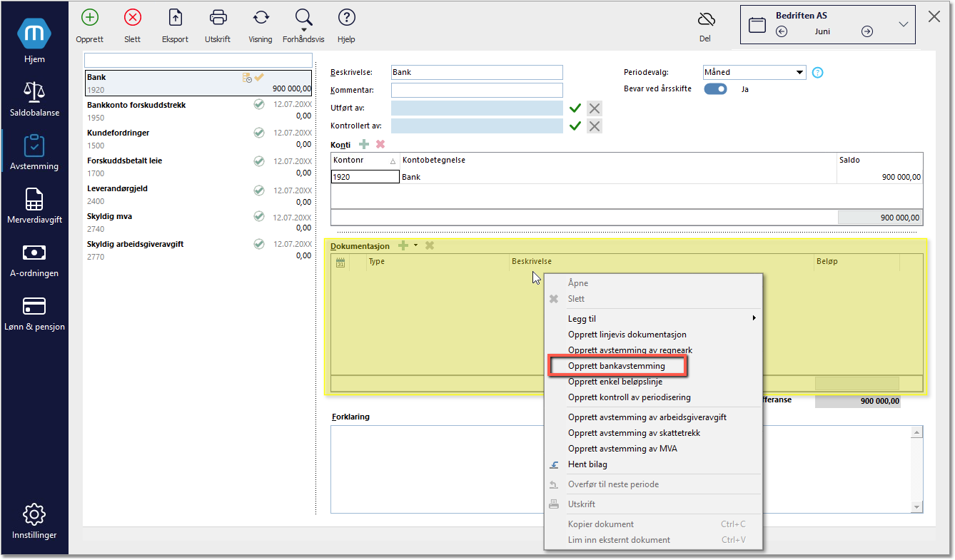Screen dimensions: 955x560
Task: Click the calendar icon beside Bedriften AS
Action: (757, 25)
